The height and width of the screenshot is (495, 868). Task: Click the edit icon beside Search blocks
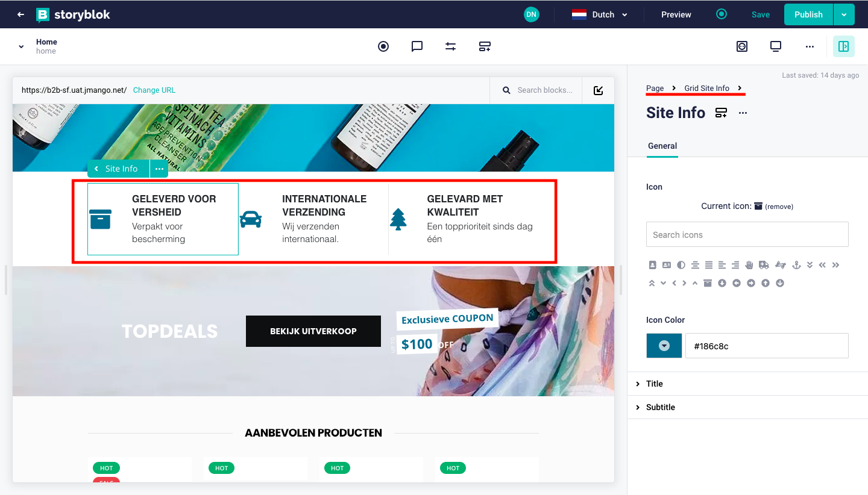[x=598, y=90]
